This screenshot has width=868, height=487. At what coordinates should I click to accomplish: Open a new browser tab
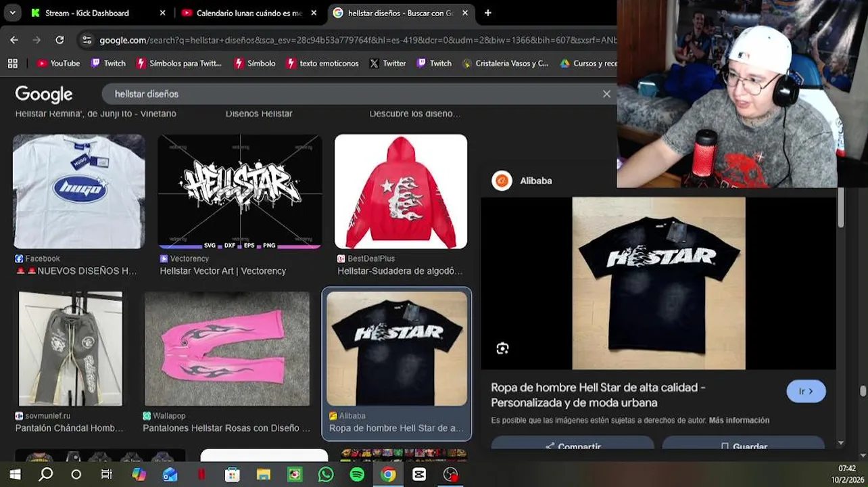click(x=488, y=13)
